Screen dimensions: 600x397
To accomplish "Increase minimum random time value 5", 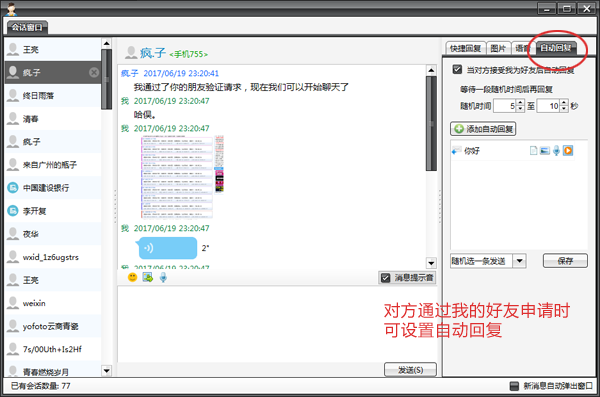I will click(x=520, y=103).
